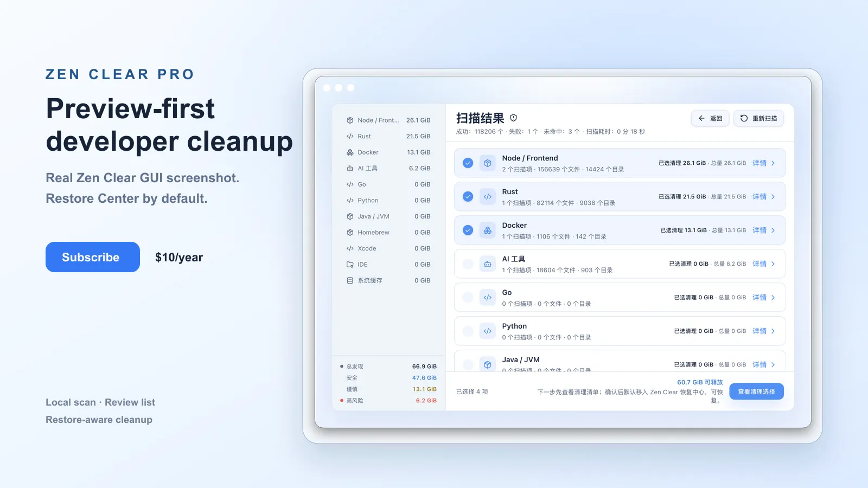The image size is (868, 488).
Task: Uncheck the Docker cleanup checkbox
Action: pos(468,230)
